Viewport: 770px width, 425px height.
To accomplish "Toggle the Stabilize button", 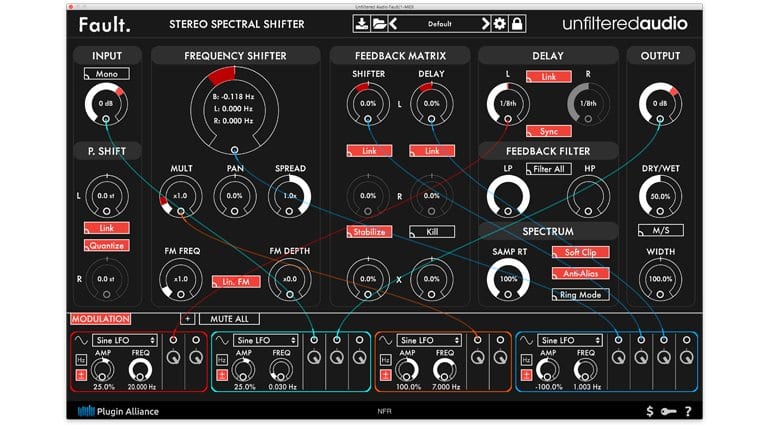I will coord(369,231).
